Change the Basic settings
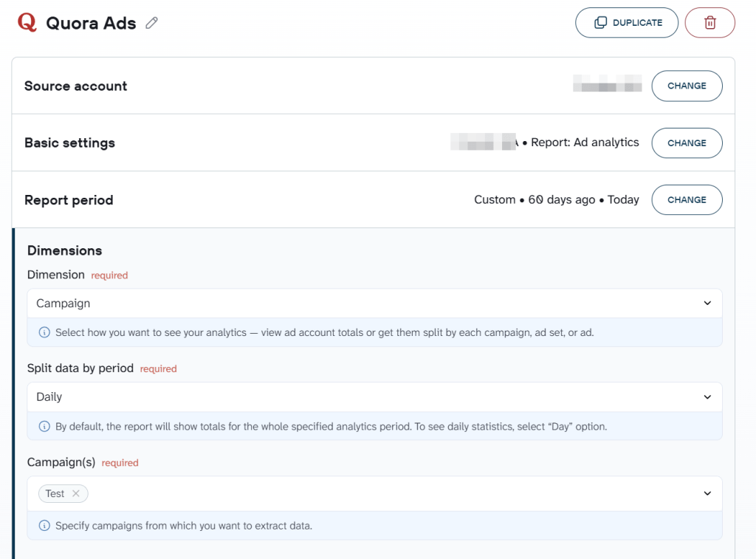This screenshot has height=559, width=756. pos(687,143)
